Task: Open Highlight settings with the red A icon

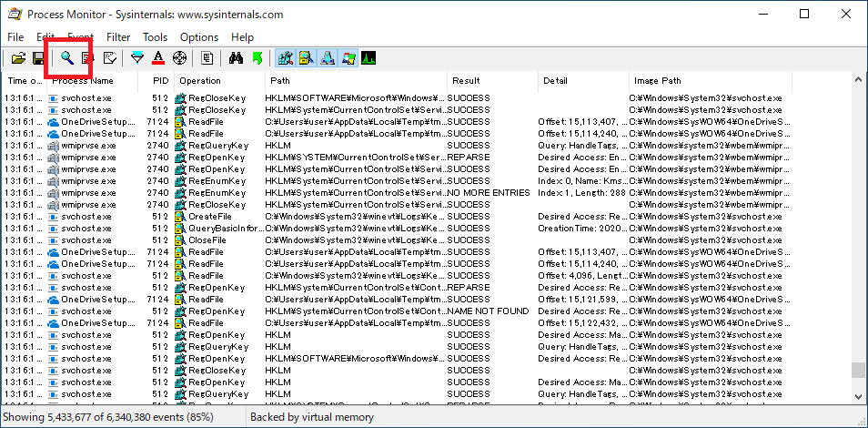Action: pos(158,57)
